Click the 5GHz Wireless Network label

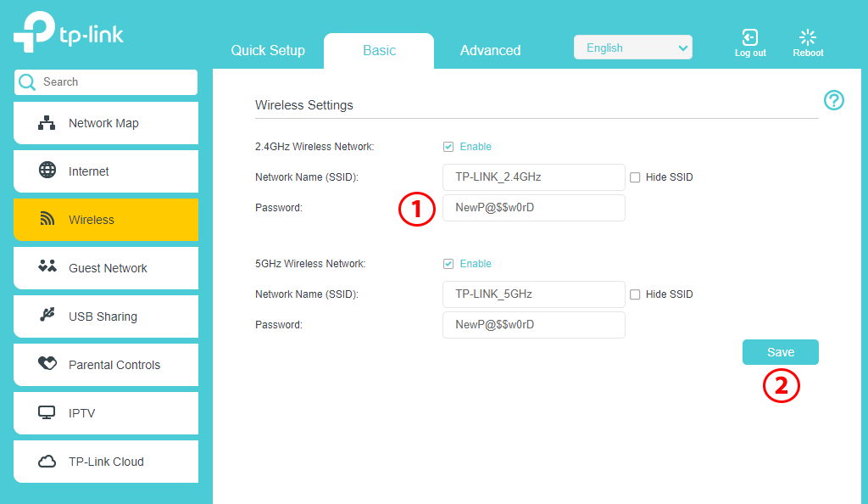310,264
